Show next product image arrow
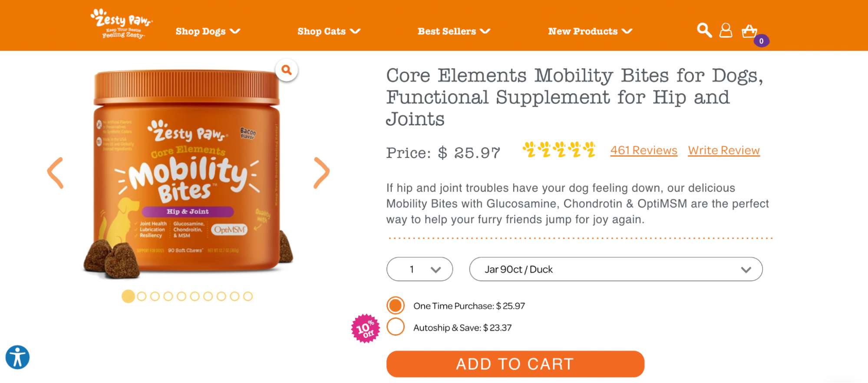The height and width of the screenshot is (383, 868). [x=321, y=173]
